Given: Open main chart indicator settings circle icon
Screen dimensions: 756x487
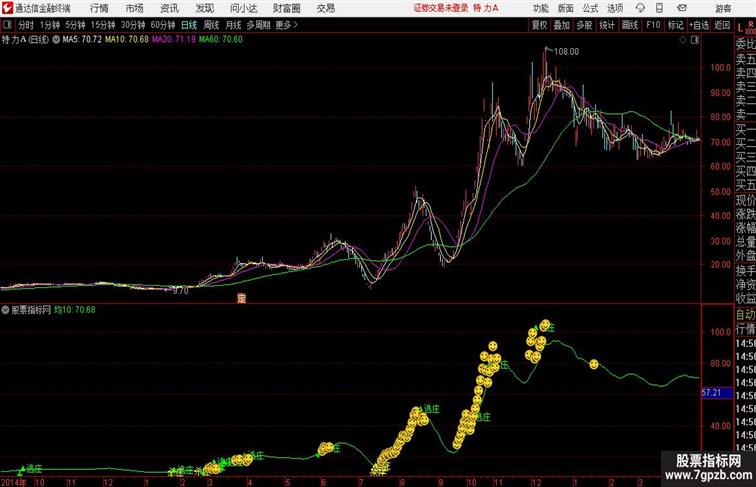Looking at the screenshot, I should [x=56, y=40].
